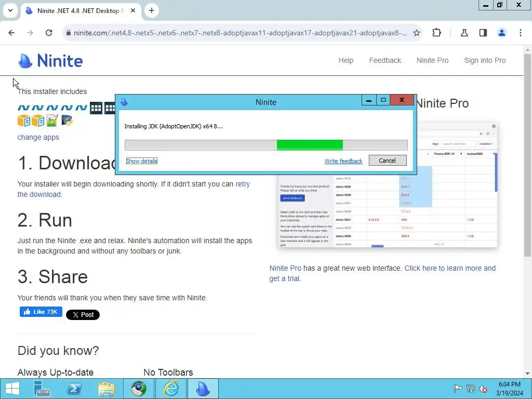Follow Click here to learn more link
This screenshot has height=399, width=532.
coord(382,273)
